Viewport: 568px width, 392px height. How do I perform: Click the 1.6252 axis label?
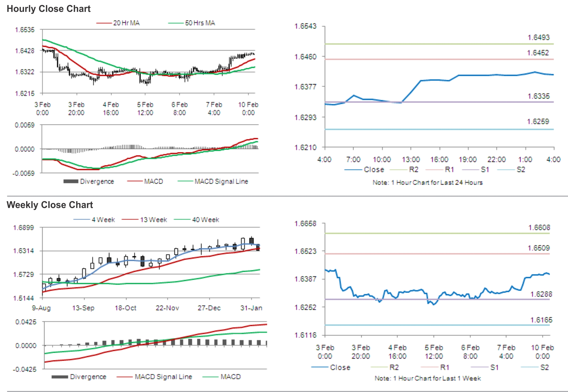point(305,308)
